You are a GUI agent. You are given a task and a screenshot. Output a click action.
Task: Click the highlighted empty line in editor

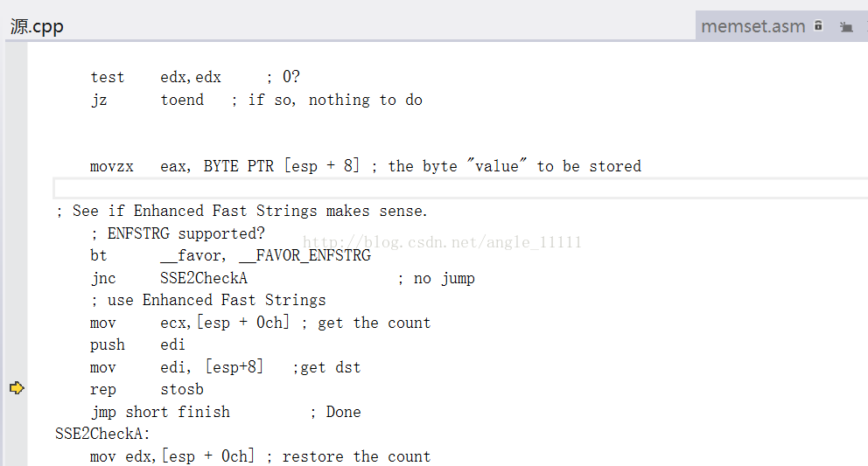[460, 188]
